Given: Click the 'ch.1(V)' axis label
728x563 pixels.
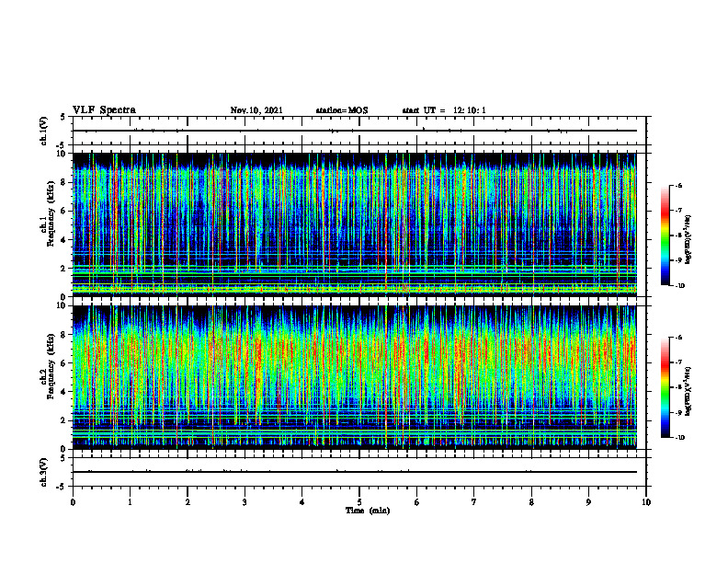Looking at the screenshot, I should (x=43, y=131).
